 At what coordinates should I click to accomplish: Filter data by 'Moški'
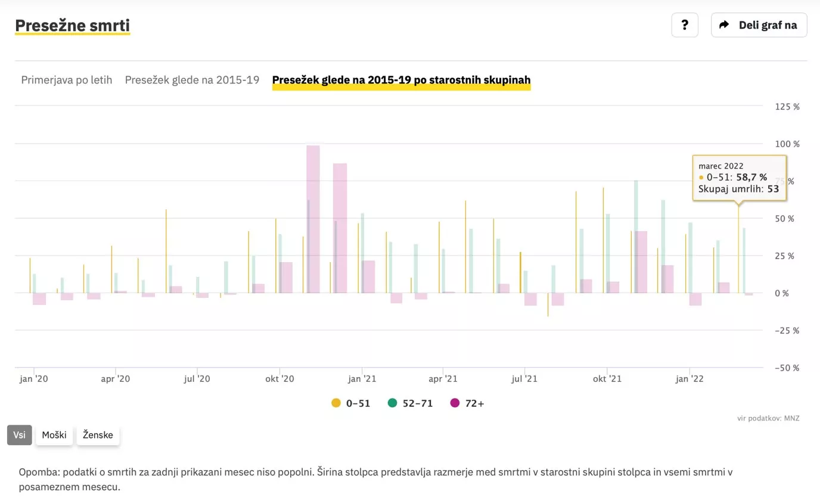tap(54, 435)
